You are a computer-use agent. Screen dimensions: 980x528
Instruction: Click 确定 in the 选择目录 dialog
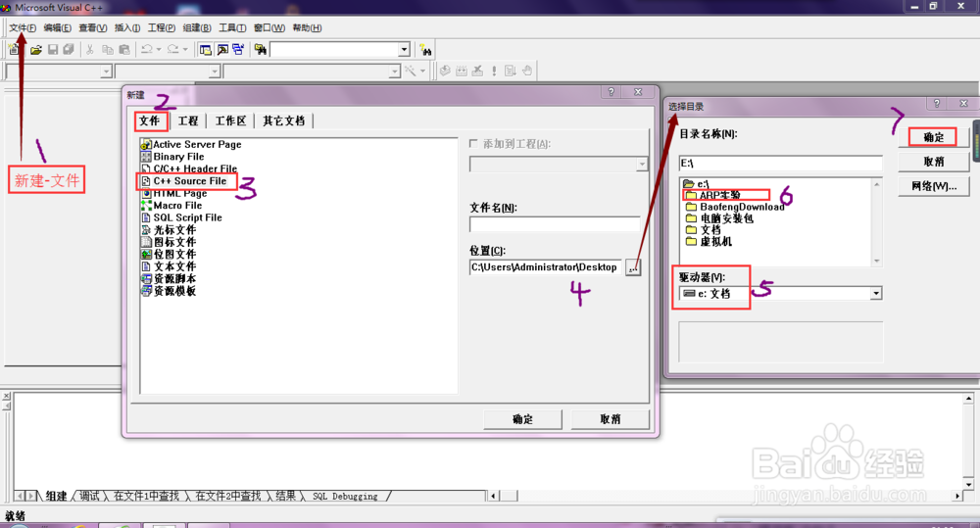[x=933, y=137]
